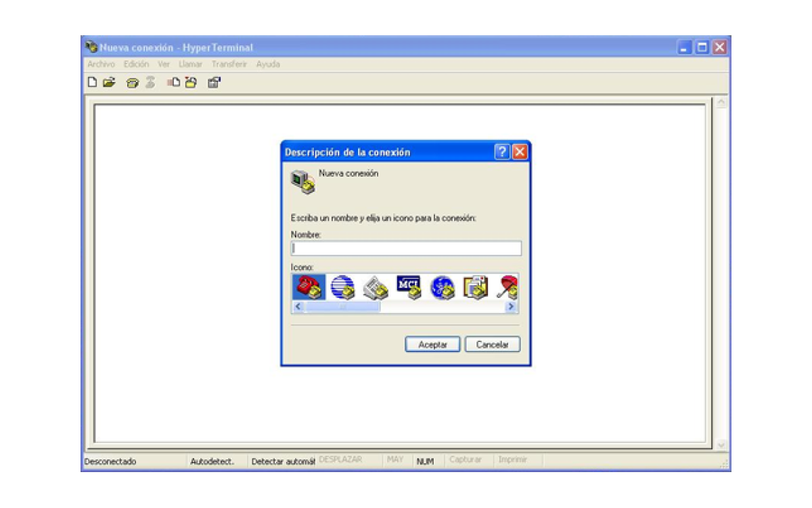Click the Properties toolbar icon
This screenshot has height=508, width=812.
point(214,83)
